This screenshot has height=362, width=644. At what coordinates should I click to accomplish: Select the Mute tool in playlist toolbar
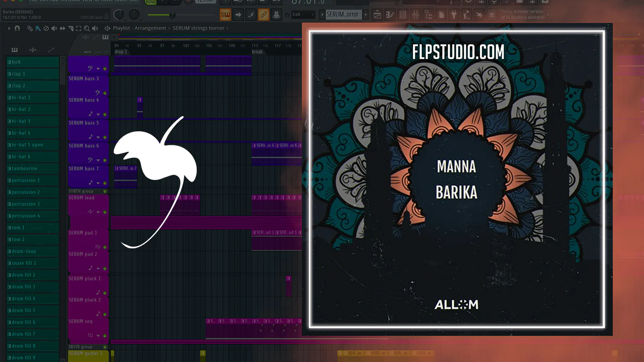click(54, 29)
